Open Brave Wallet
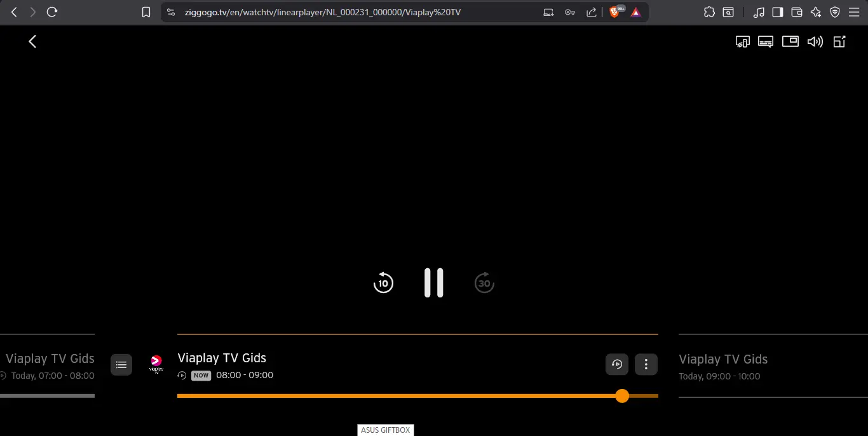The height and width of the screenshot is (436, 868). click(x=797, y=12)
